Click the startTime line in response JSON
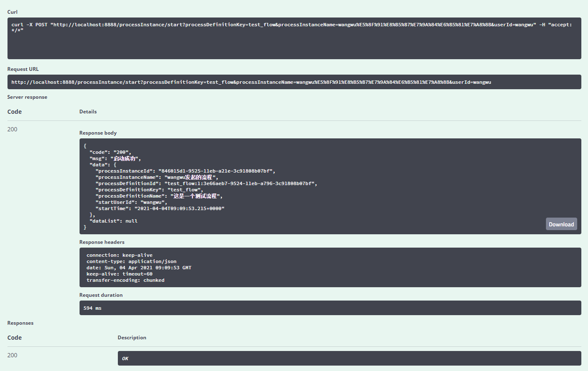This screenshot has height=371, width=588. [160, 208]
